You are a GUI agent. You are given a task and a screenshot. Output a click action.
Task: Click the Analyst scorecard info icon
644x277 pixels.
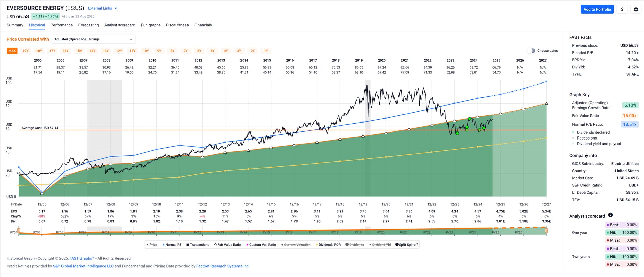click(610, 215)
